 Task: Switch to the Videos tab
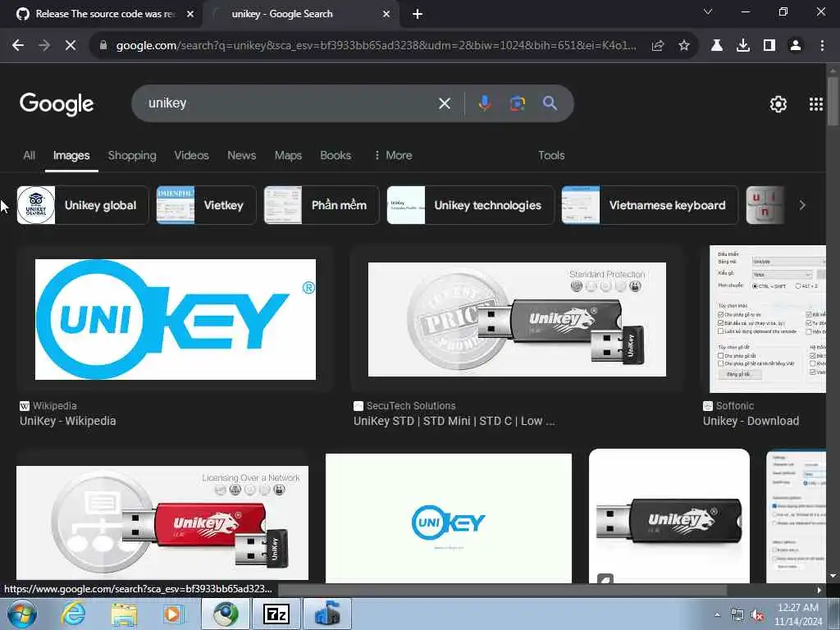point(191,155)
